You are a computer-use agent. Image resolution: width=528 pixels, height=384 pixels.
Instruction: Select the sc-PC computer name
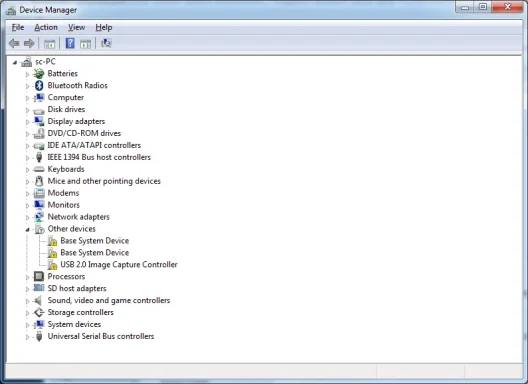coord(45,62)
